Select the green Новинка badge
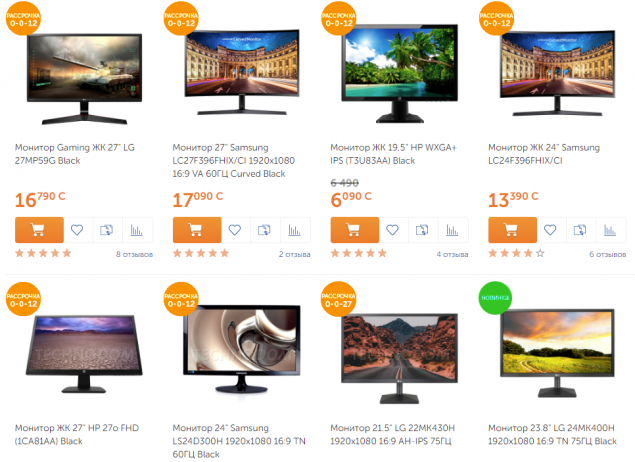 (x=495, y=298)
